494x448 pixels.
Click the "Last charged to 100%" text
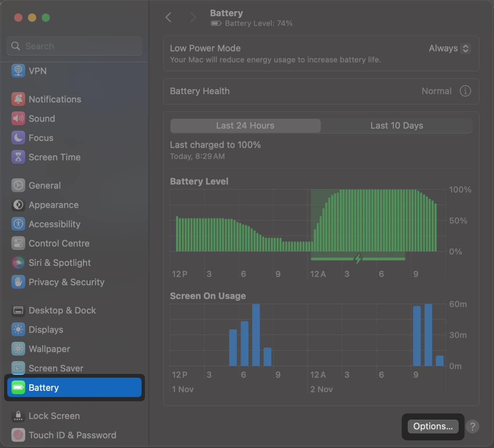tap(215, 145)
